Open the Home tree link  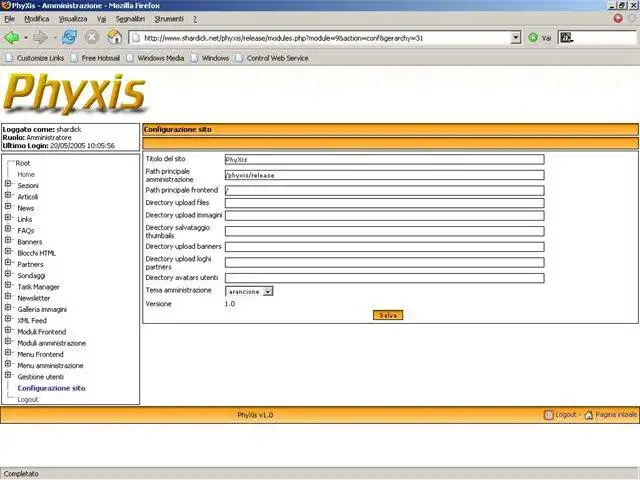(26, 174)
